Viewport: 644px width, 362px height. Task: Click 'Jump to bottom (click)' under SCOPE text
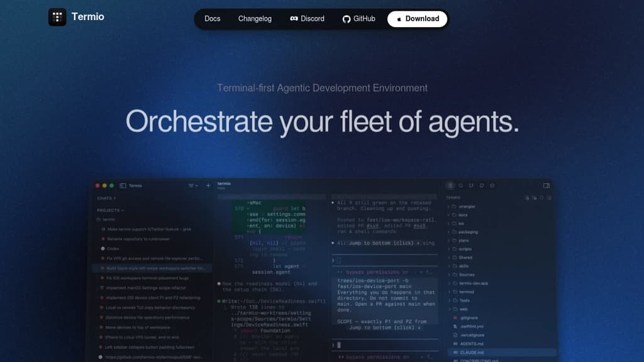384,328
